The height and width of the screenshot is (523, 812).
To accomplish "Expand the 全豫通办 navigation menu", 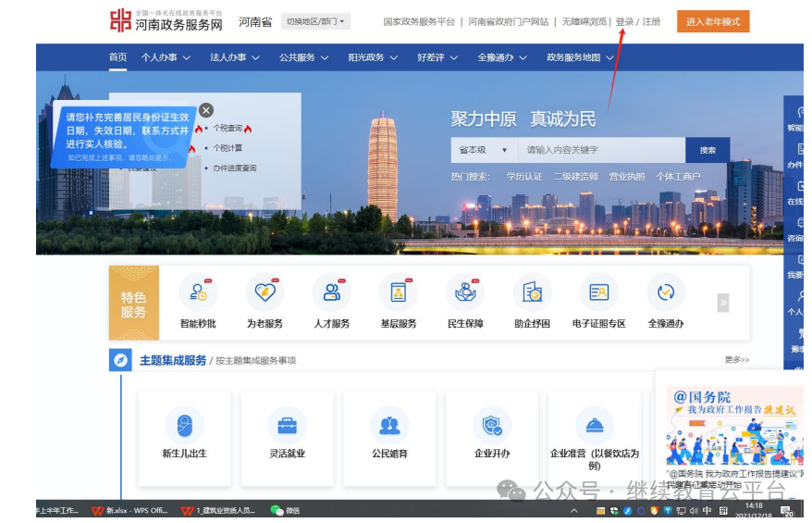I will click(x=502, y=57).
